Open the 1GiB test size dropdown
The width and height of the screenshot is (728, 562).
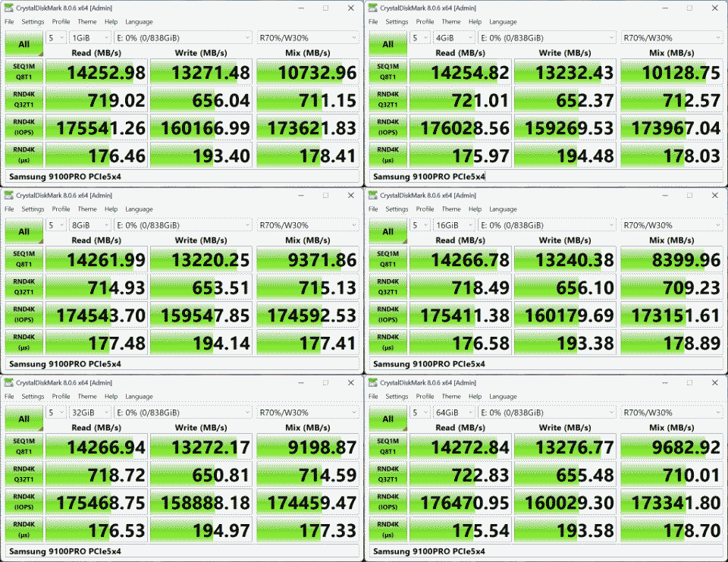(x=90, y=38)
